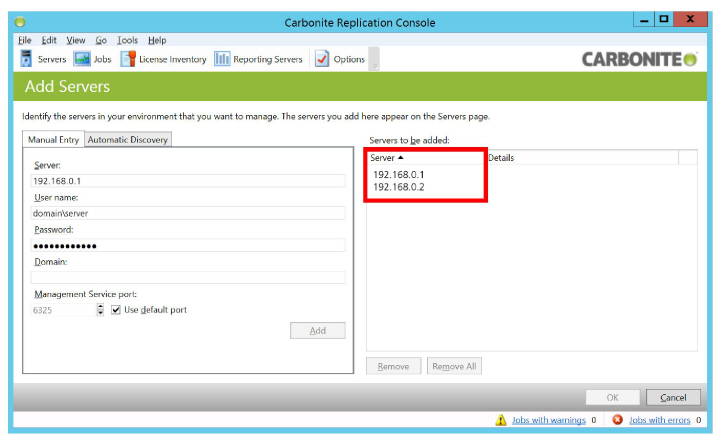Open Options from the toolbar
The height and width of the screenshot is (441, 720).
click(x=340, y=59)
